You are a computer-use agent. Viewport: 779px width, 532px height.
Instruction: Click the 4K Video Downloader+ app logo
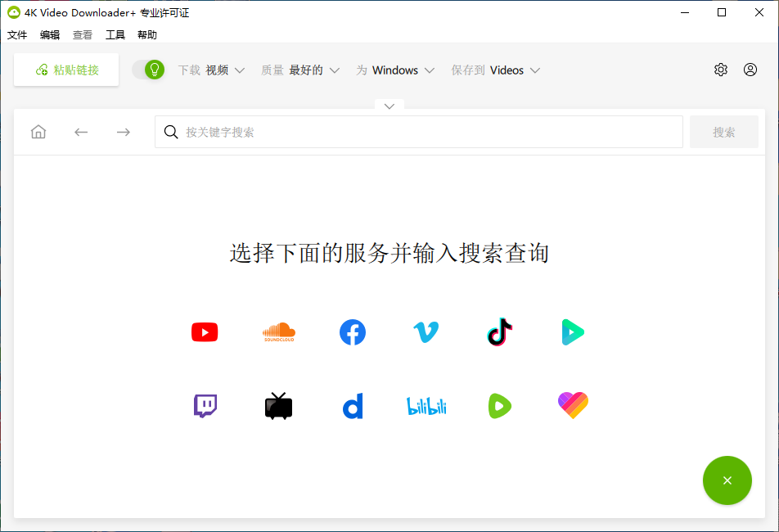point(13,12)
